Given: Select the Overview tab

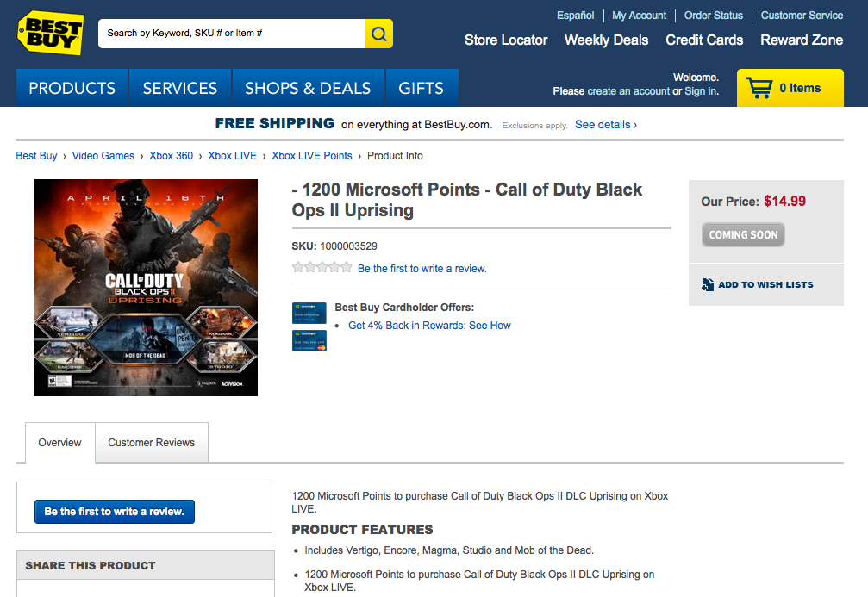Looking at the screenshot, I should coord(59,443).
